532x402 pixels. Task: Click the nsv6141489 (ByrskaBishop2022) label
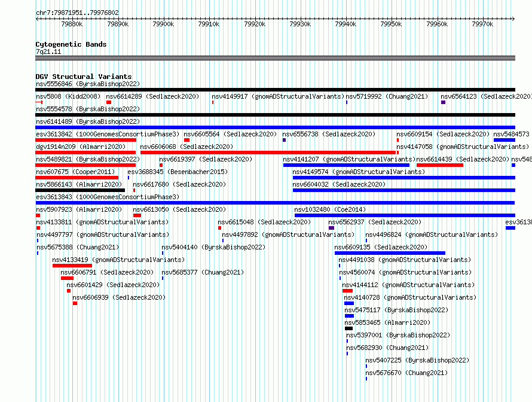88,121
